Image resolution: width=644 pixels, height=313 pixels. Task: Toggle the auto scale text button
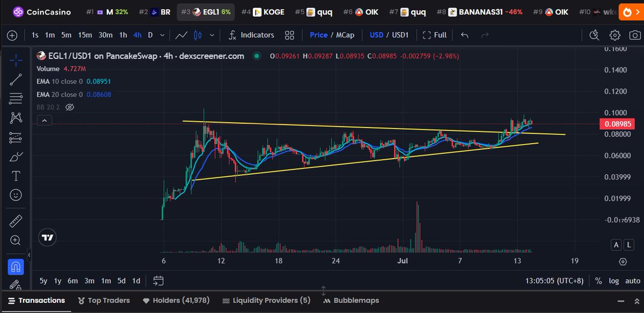(632, 280)
